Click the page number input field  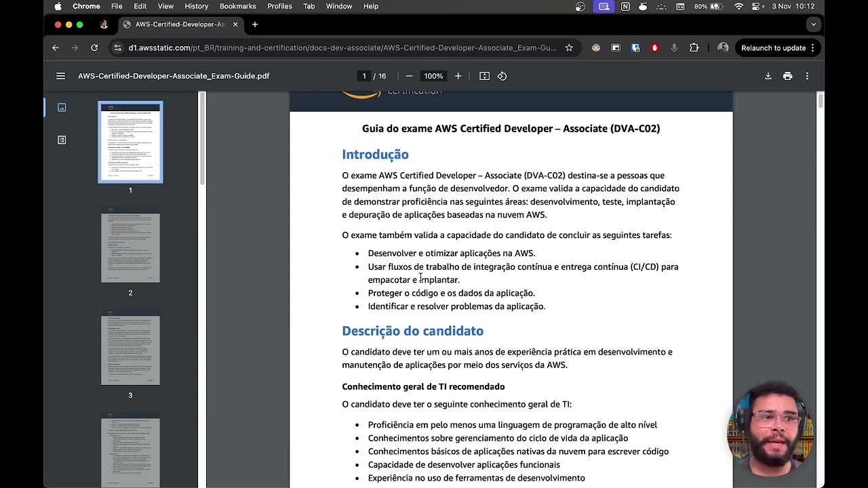(x=364, y=76)
